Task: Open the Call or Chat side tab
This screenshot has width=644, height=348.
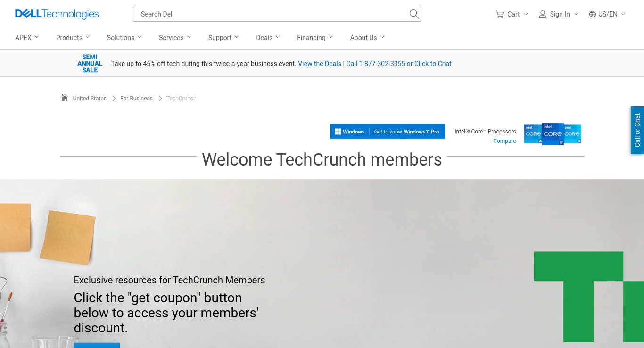Action: 637,130
